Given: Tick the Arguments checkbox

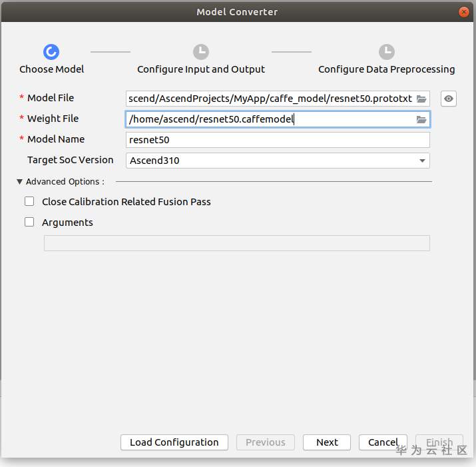Looking at the screenshot, I should pos(29,222).
